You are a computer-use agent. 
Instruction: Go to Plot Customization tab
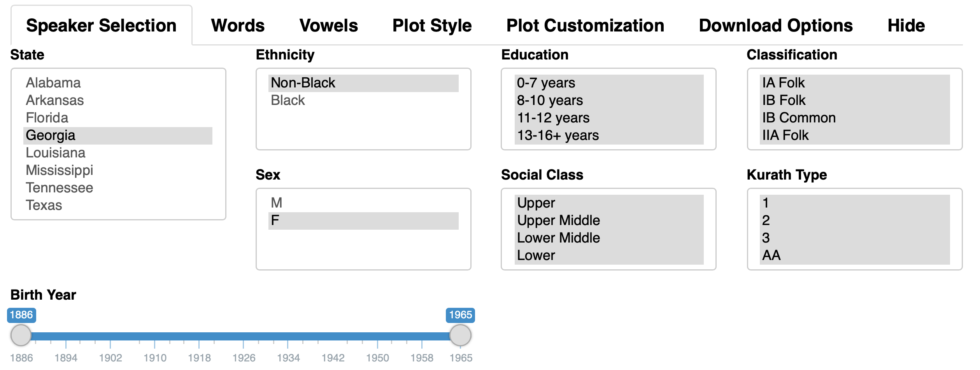[585, 26]
